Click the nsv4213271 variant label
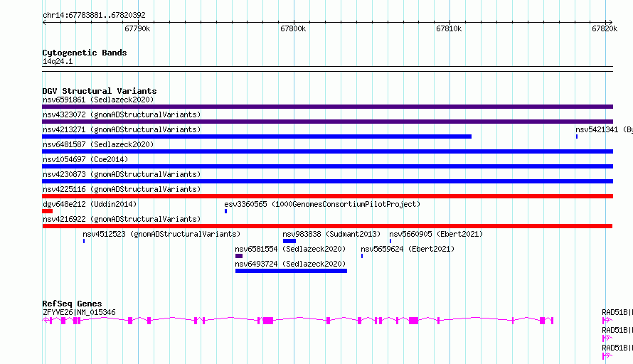The height and width of the screenshot is (364, 633). coord(122,129)
